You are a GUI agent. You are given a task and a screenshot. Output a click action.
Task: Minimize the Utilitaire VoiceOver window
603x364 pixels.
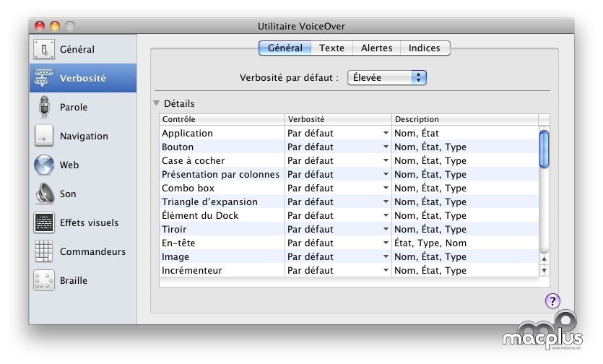coord(55,26)
